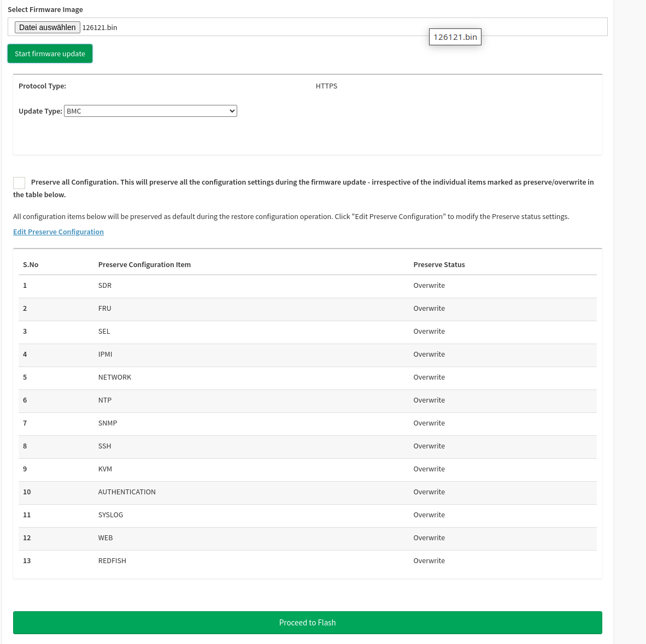Click Proceed to Flash button
This screenshot has width=646, height=644.
pos(307,622)
